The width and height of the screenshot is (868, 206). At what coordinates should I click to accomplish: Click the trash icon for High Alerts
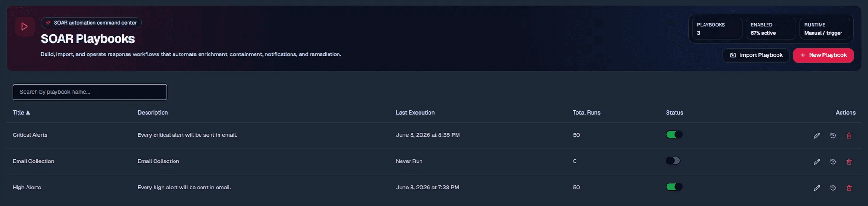click(x=849, y=188)
